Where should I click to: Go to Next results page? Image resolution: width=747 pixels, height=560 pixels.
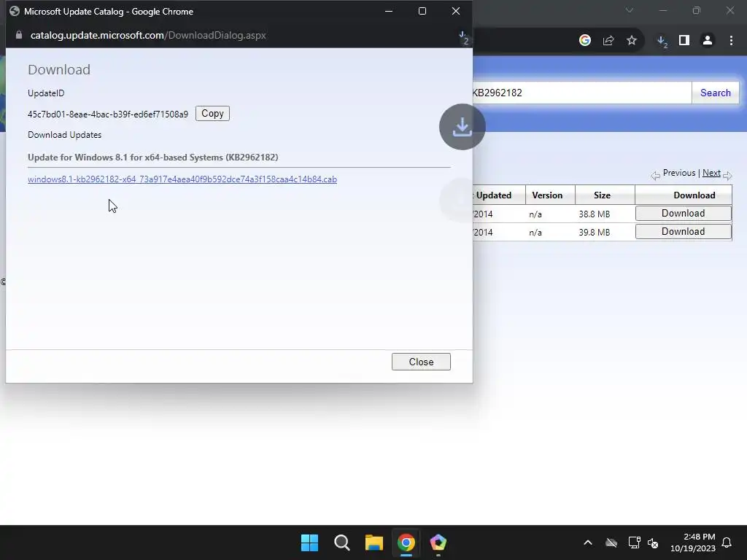(x=711, y=173)
